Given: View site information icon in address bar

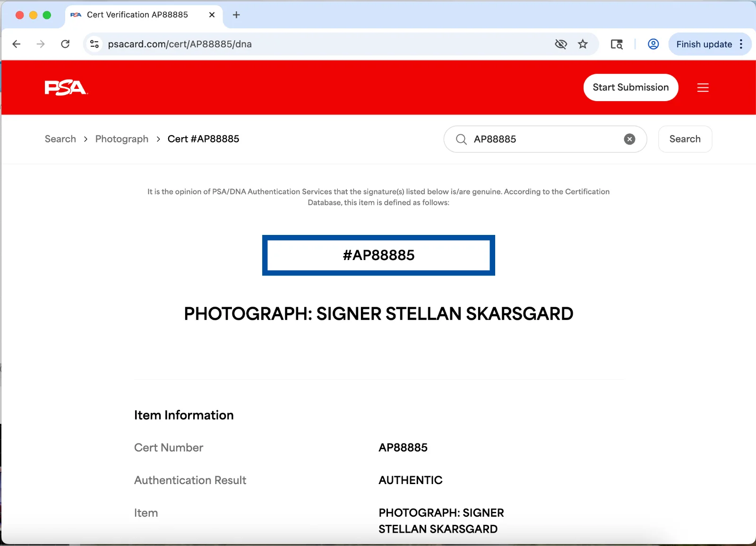Looking at the screenshot, I should (94, 44).
